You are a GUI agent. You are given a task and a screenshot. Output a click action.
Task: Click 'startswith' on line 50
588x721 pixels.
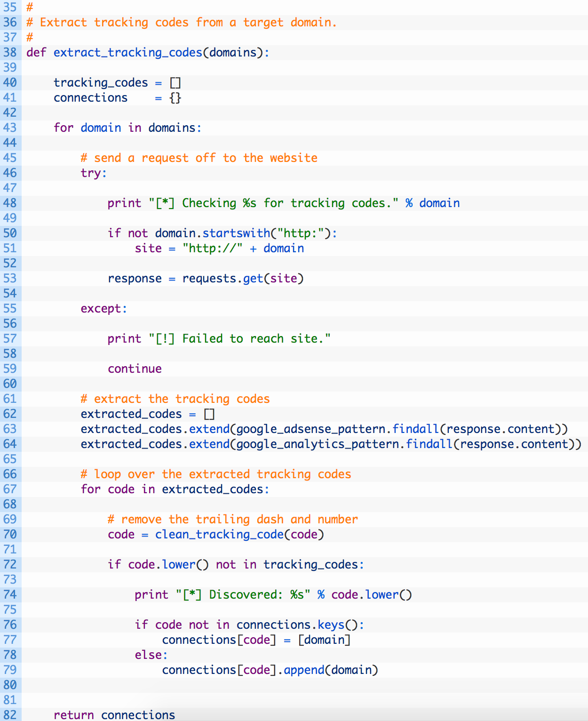[237, 233]
